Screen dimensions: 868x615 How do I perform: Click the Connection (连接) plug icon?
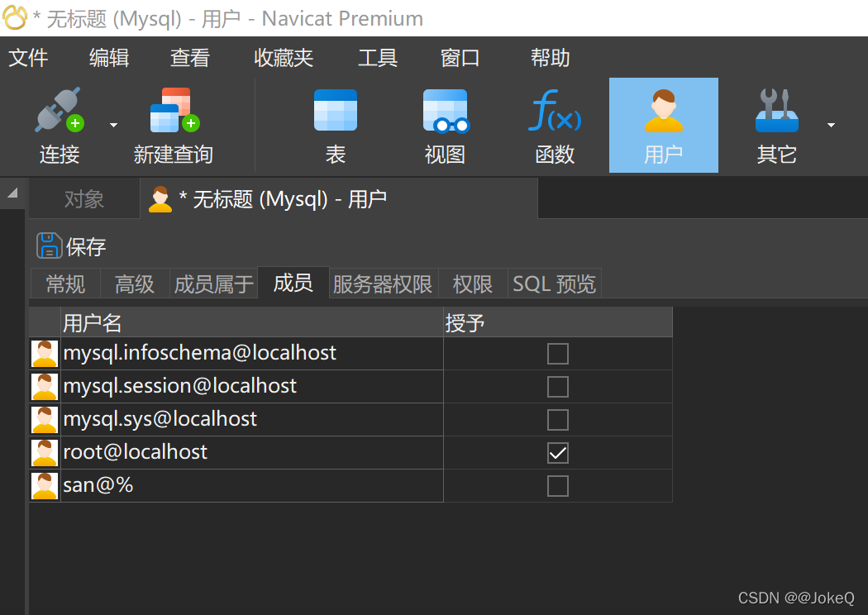click(x=60, y=110)
